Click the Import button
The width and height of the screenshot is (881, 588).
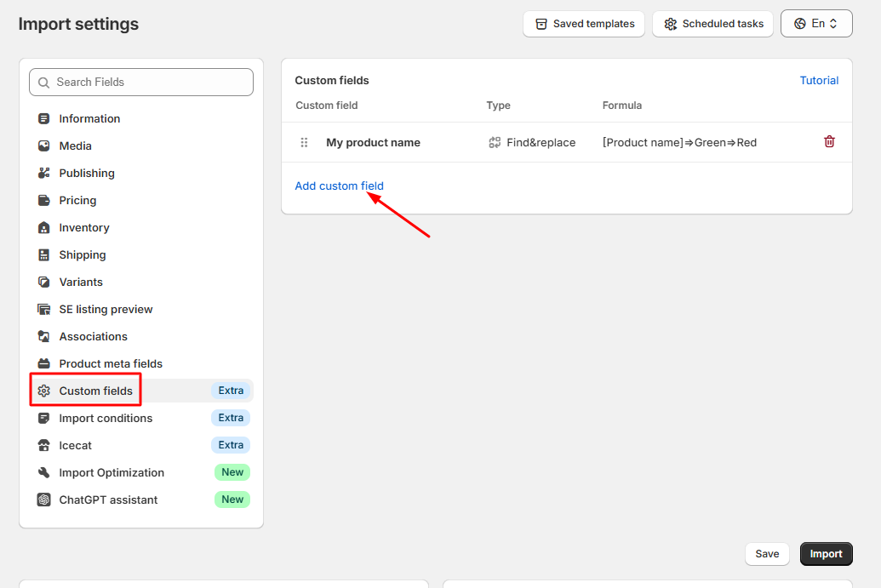826,554
